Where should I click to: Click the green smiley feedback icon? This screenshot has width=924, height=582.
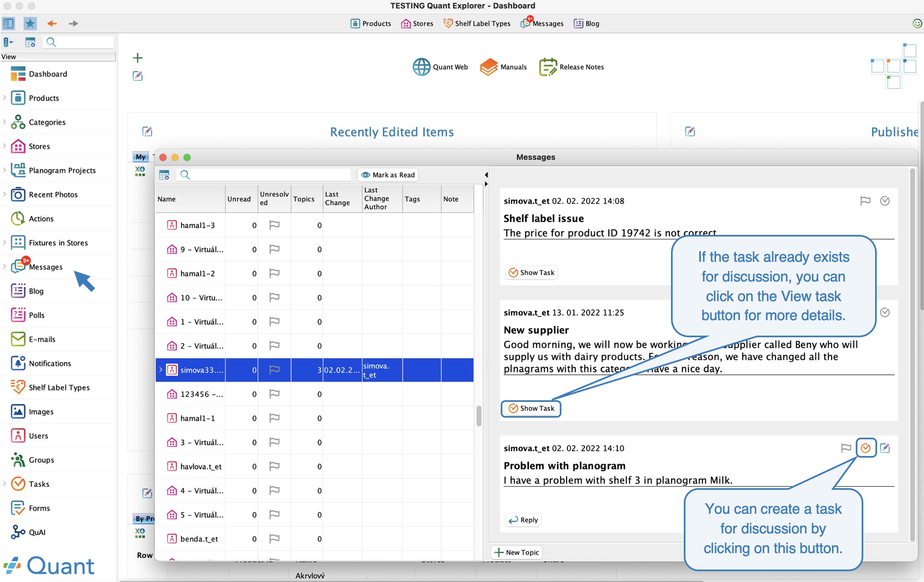(x=917, y=23)
